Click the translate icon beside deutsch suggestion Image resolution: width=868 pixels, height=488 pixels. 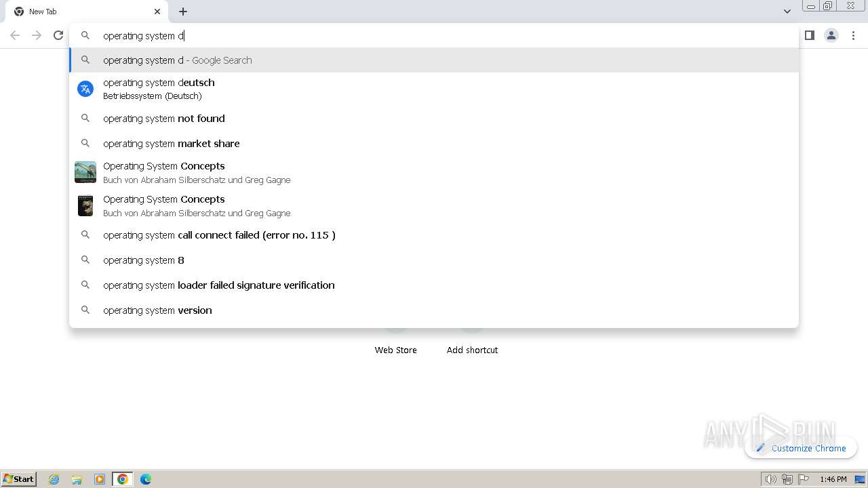[x=85, y=89]
